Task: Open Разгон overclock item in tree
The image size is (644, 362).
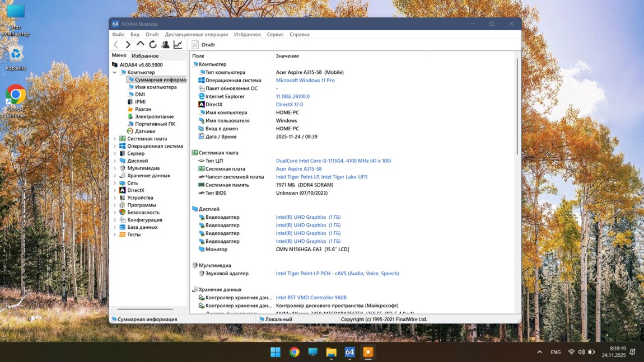Action: tap(143, 109)
